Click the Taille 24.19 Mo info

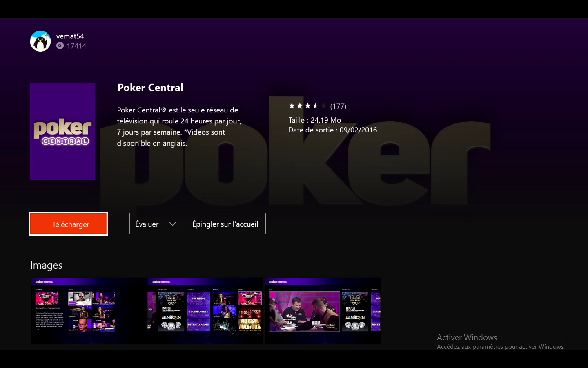[315, 120]
